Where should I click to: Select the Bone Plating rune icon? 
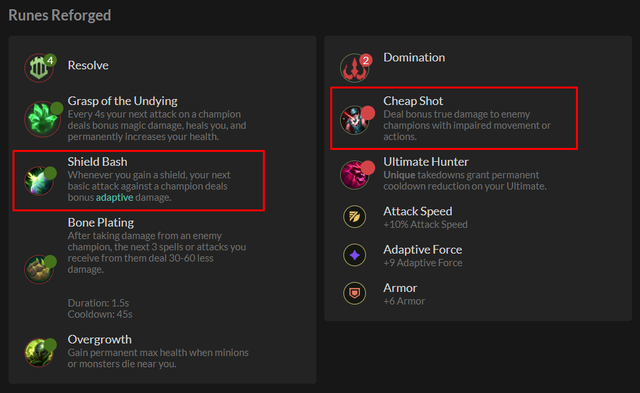coord(40,269)
